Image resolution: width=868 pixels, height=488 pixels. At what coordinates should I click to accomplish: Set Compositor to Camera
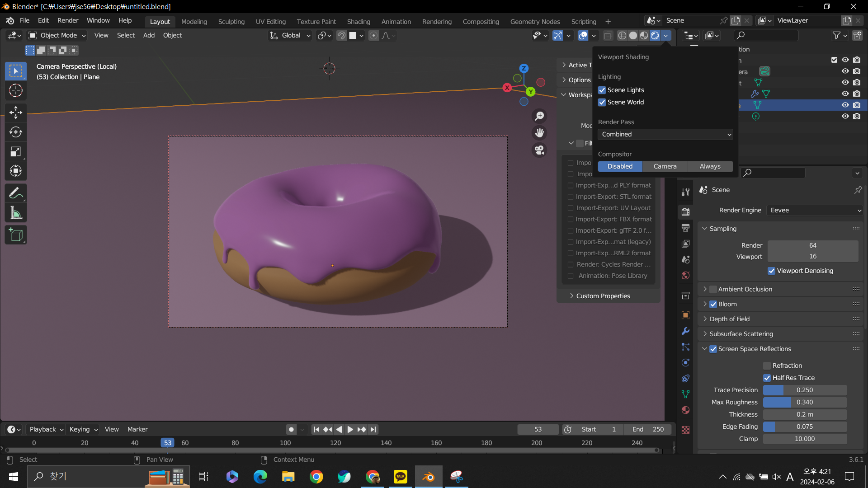(665, 166)
